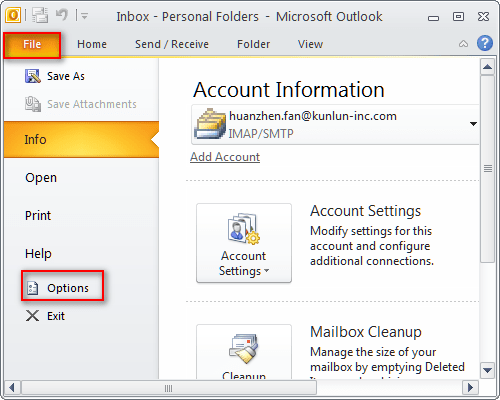Switch to the Home tab
Image resolution: width=500 pixels, height=400 pixels.
pos(92,44)
